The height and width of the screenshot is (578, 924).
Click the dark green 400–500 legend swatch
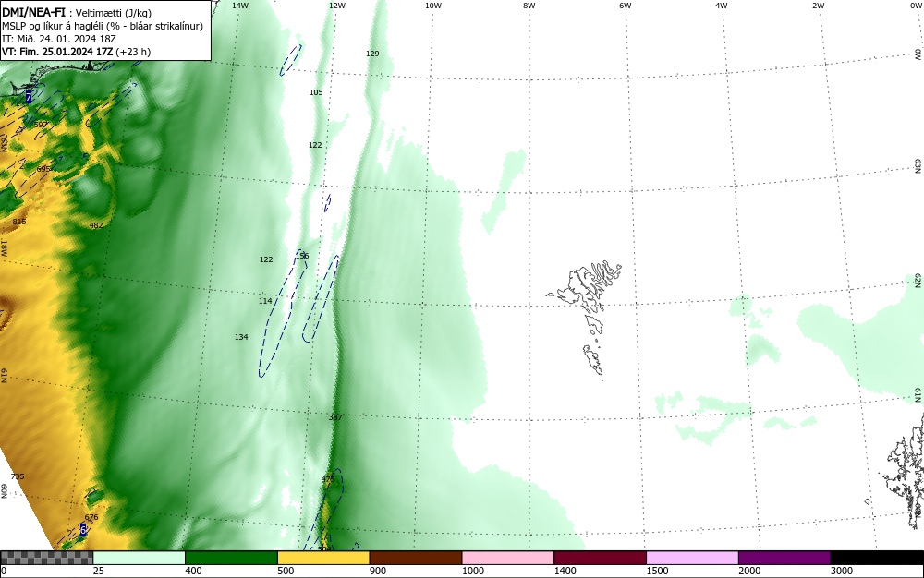point(231,558)
